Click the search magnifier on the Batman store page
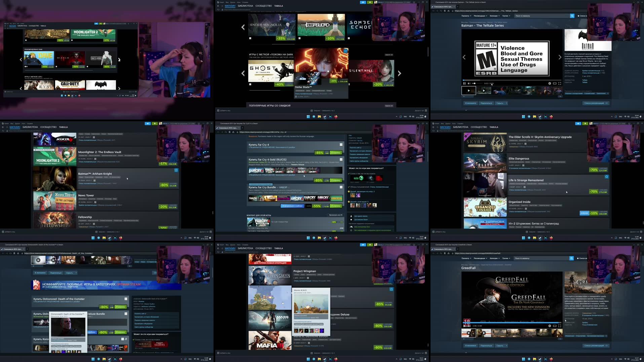The image size is (644, 362). tap(572, 15)
